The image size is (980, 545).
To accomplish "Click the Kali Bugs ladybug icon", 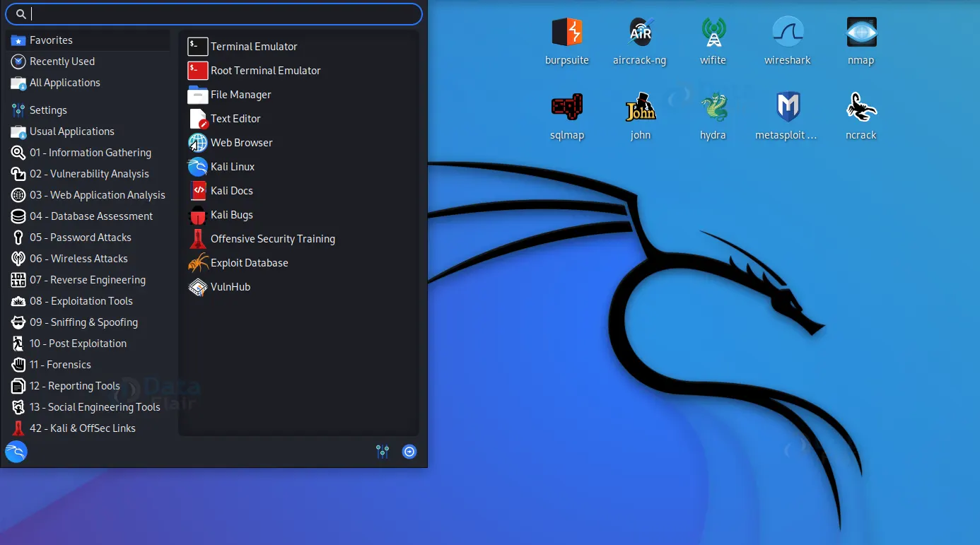I will tap(197, 215).
